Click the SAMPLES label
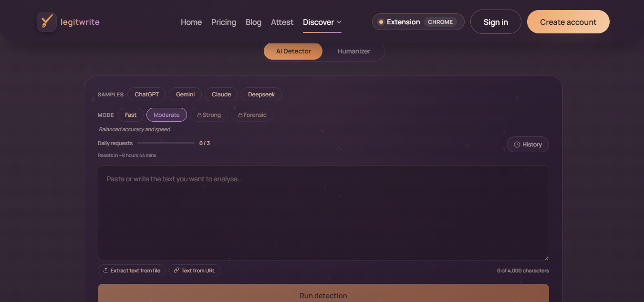Viewport: 644px width, 302px height. click(111, 94)
